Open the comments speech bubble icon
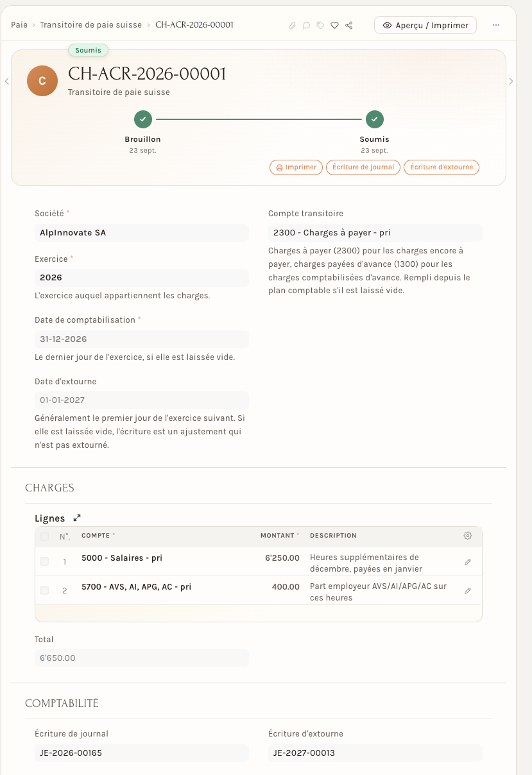 306,26
